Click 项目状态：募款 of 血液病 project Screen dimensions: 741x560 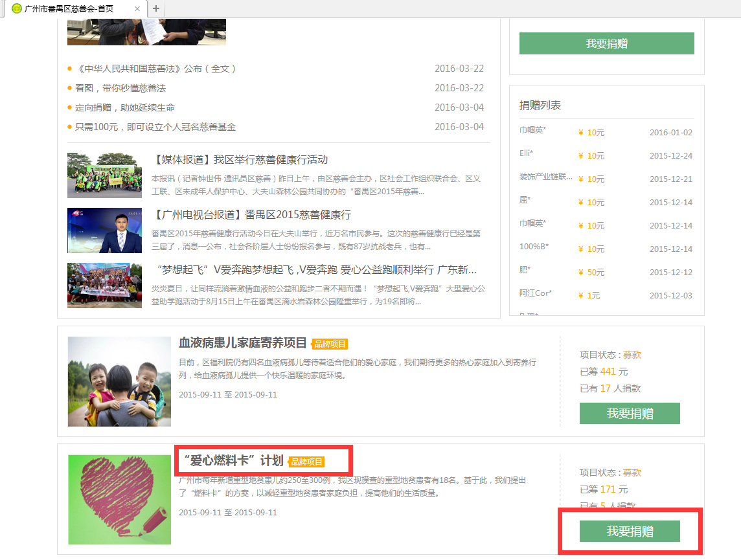tap(610, 355)
